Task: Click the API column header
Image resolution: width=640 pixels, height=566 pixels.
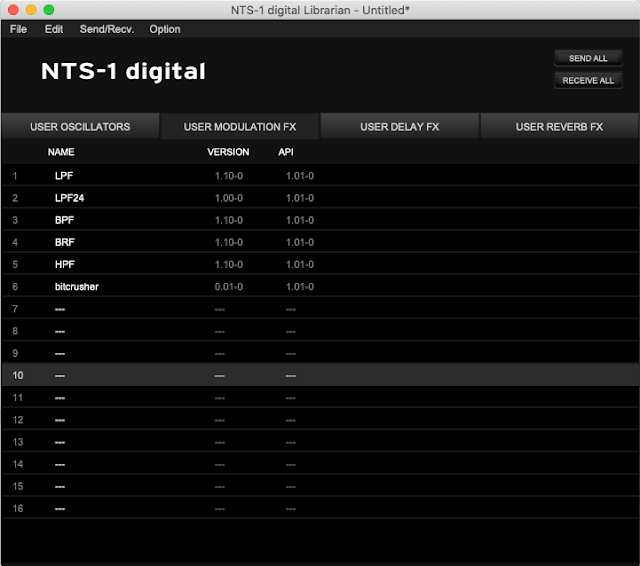Action: point(286,152)
